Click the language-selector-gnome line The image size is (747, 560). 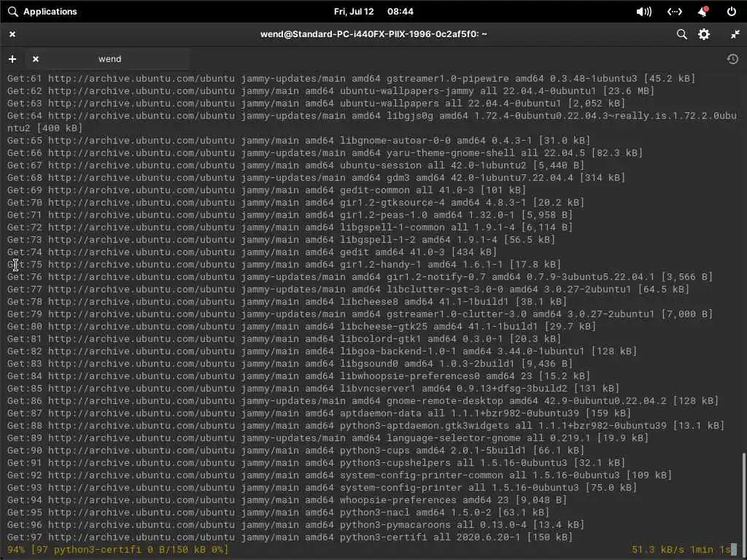[x=328, y=437]
